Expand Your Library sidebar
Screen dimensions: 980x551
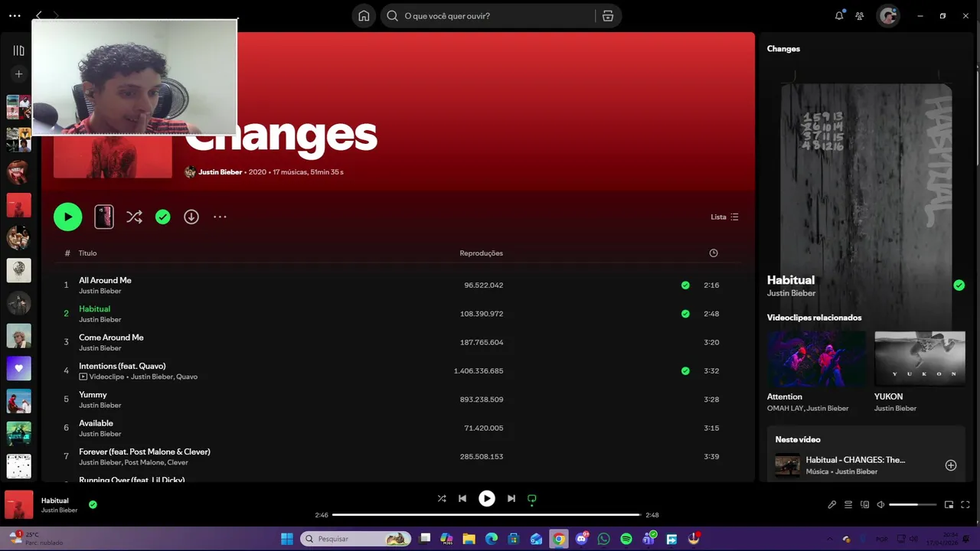tap(19, 51)
